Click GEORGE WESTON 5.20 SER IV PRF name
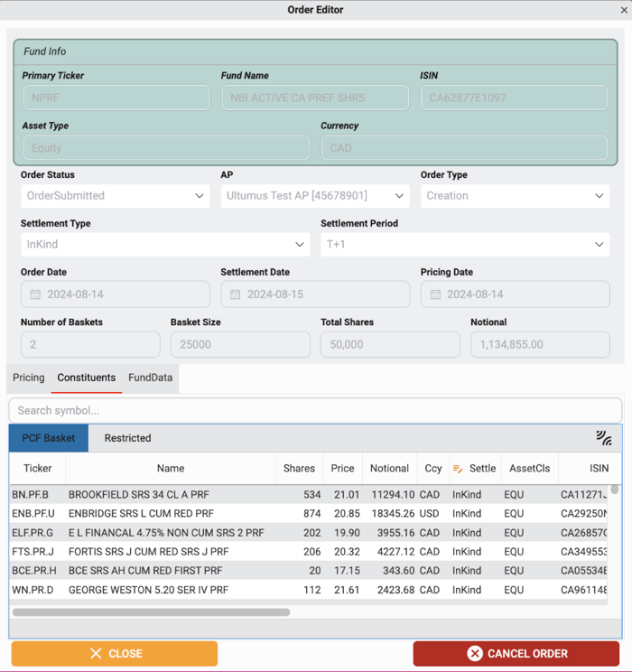 click(148, 590)
